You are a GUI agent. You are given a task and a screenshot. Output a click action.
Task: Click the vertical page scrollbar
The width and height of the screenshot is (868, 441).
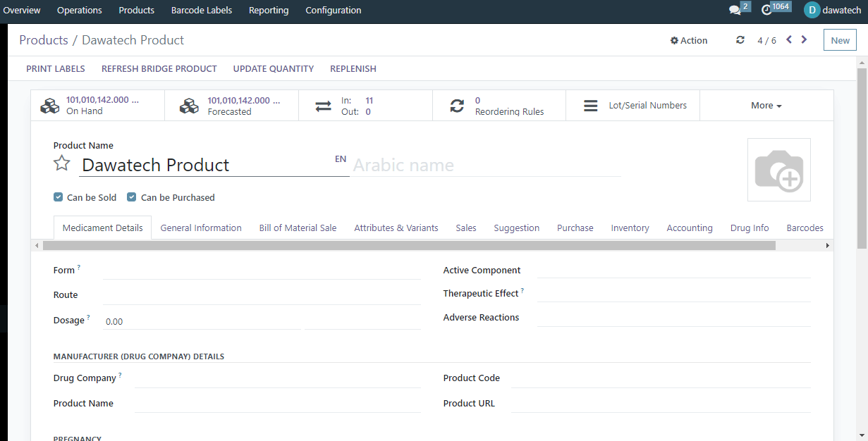click(862, 159)
